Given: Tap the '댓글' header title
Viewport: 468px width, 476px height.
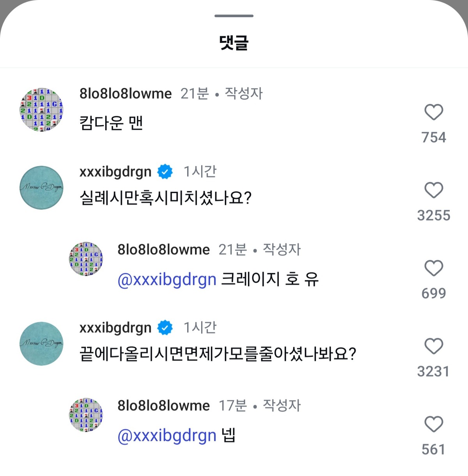Looking at the screenshot, I should (234, 42).
